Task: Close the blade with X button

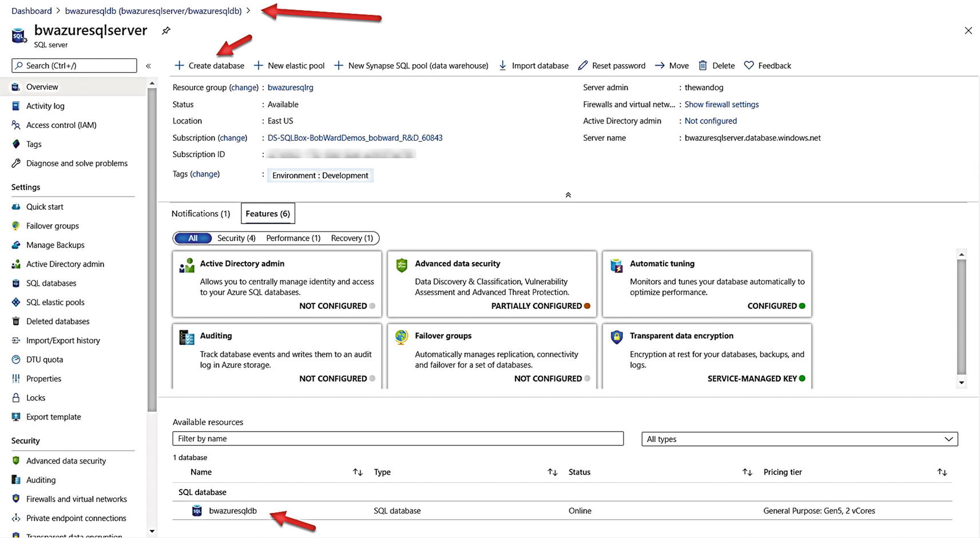Action: 968,30
